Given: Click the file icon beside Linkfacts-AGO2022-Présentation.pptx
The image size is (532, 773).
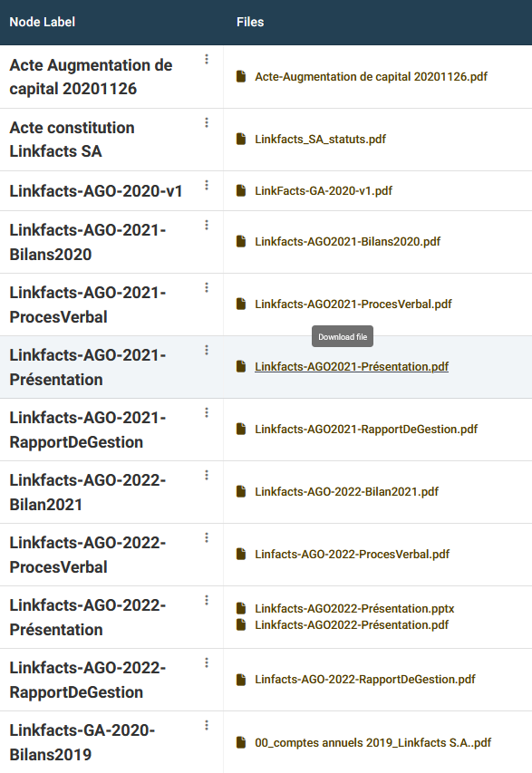Looking at the screenshot, I should 241,608.
